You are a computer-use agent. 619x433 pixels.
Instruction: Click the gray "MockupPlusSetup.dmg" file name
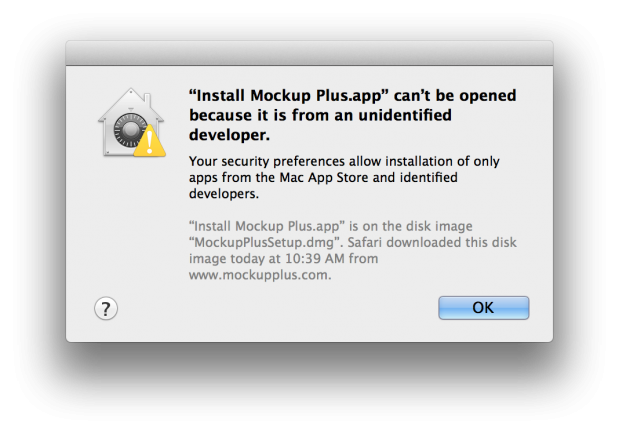(x=267, y=242)
